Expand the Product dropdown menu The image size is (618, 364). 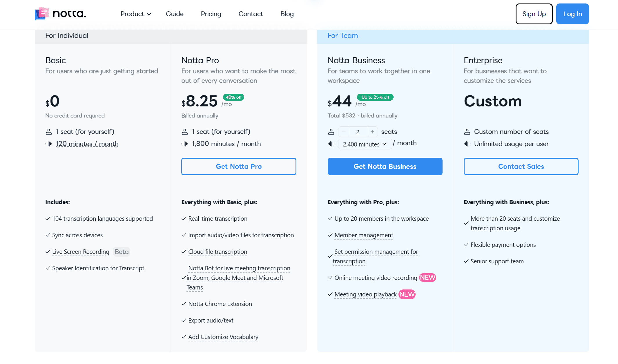coord(135,14)
